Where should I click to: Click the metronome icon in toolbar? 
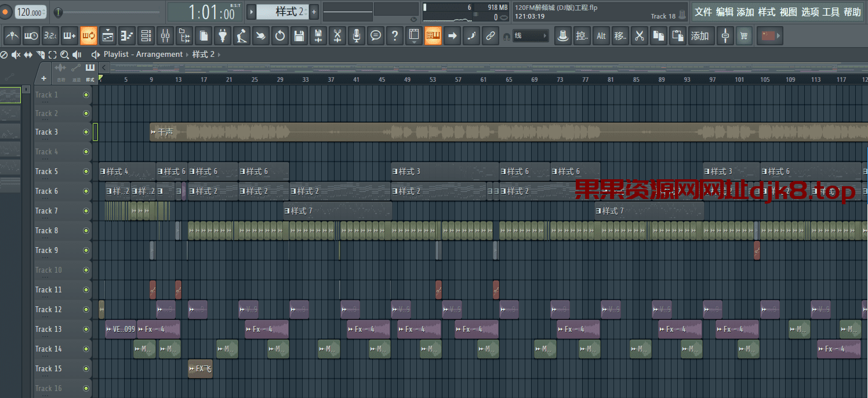click(x=12, y=36)
